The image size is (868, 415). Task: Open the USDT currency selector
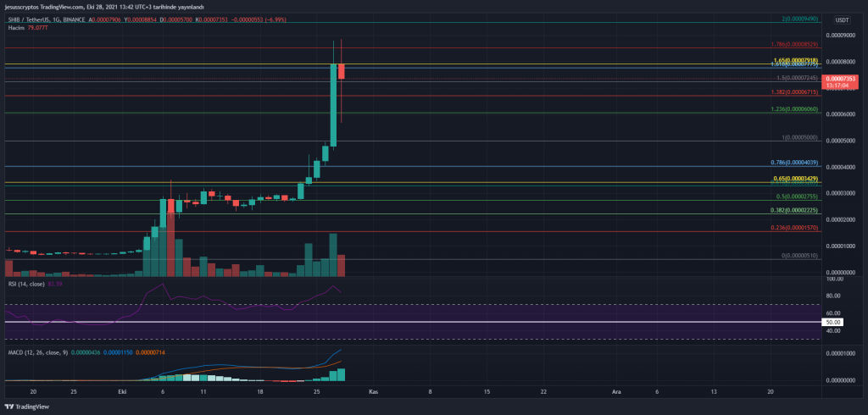842,20
